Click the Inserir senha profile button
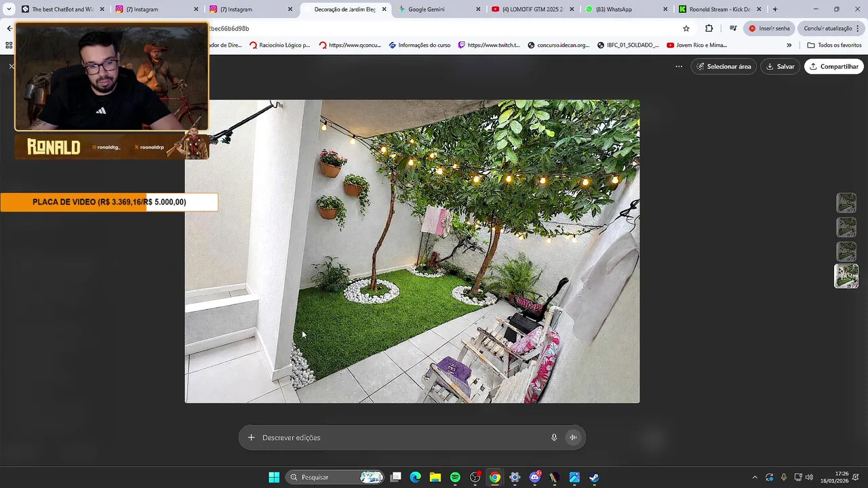 click(x=770, y=28)
